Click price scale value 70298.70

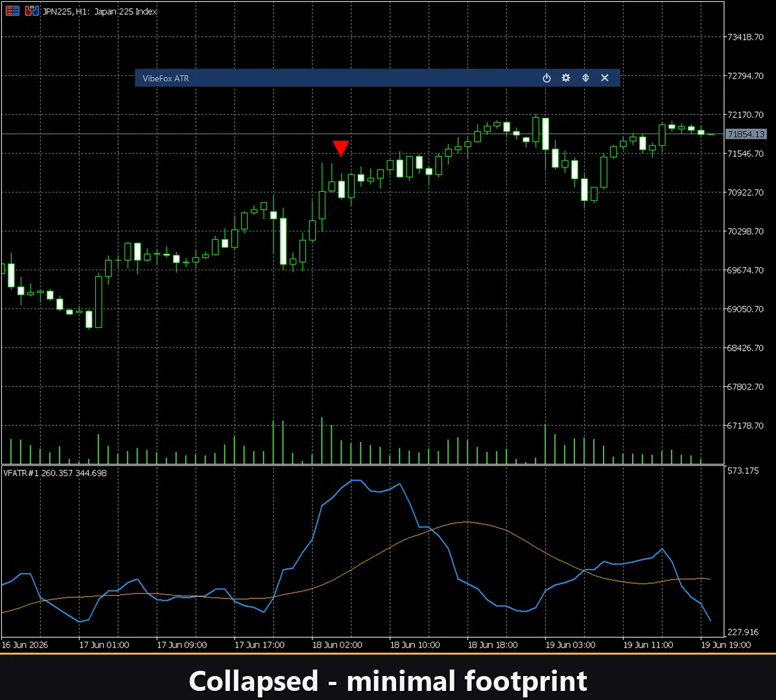[x=746, y=231]
